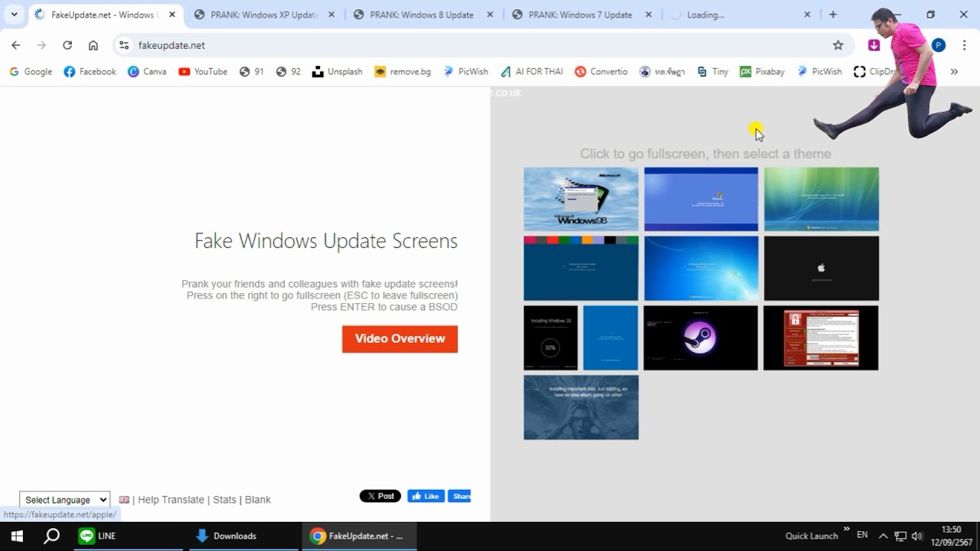Choose the Apple logo theme thumbnail
This screenshot has height=551, width=980.
(822, 269)
